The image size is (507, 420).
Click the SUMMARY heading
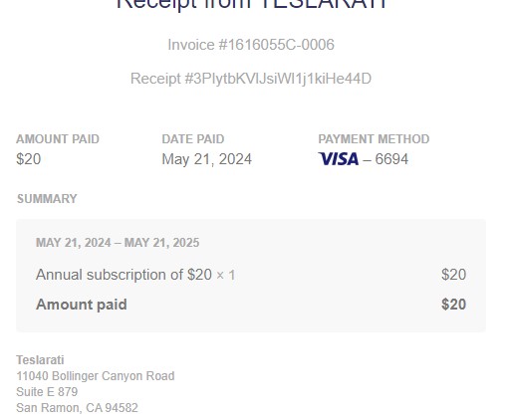[47, 199]
